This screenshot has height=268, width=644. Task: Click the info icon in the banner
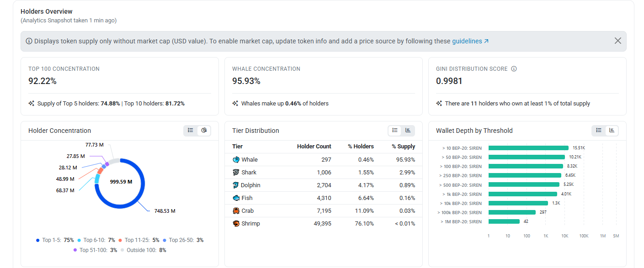pyautogui.click(x=29, y=41)
